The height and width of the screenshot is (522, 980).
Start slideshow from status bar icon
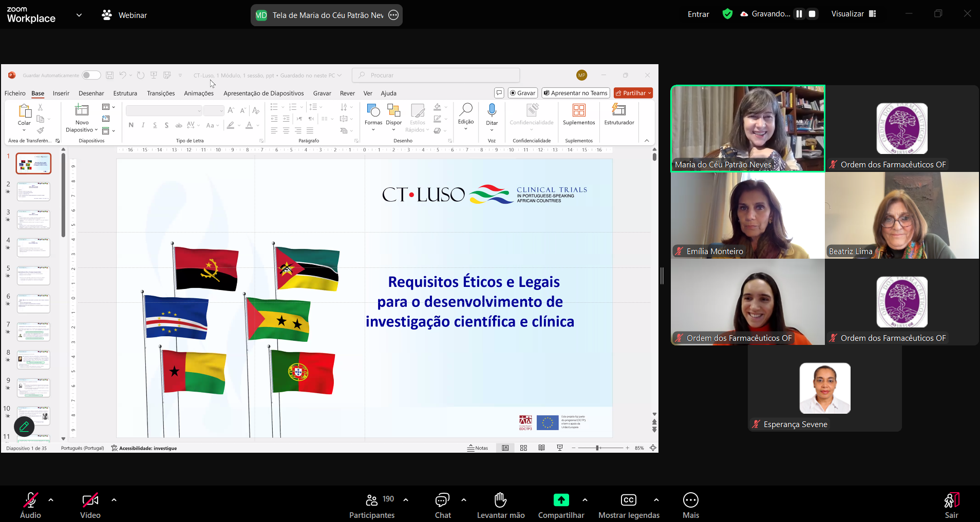point(560,448)
